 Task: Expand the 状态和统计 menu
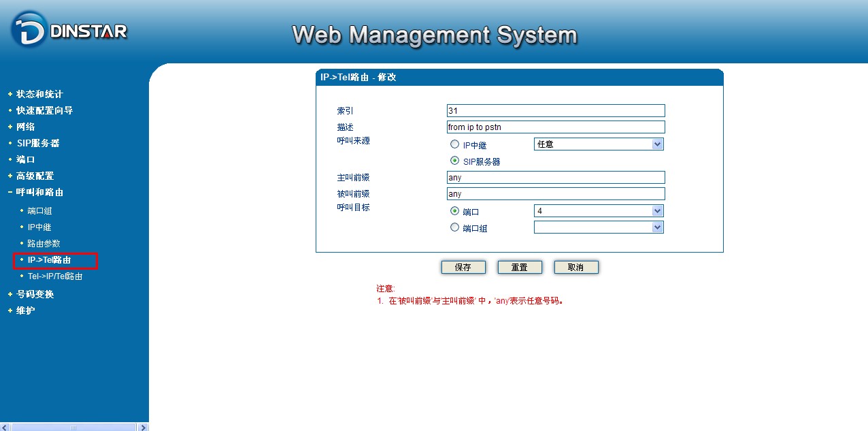click(x=39, y=94)
